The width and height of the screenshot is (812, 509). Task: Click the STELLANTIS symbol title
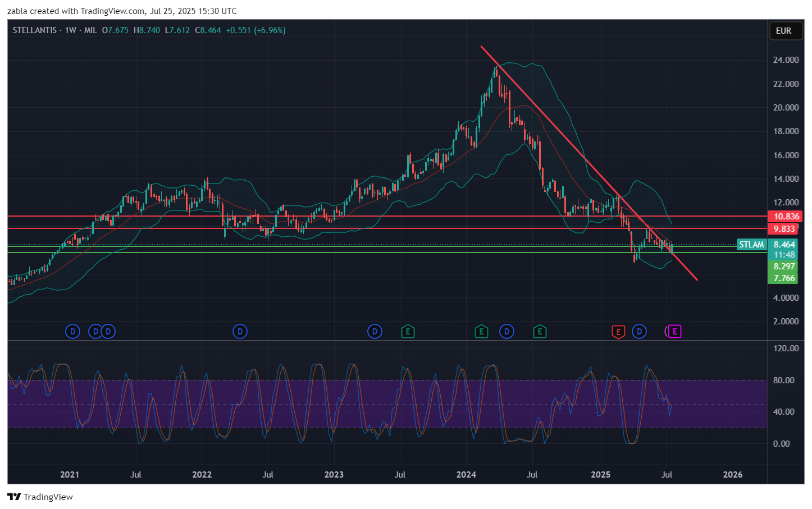coord(34,30)
